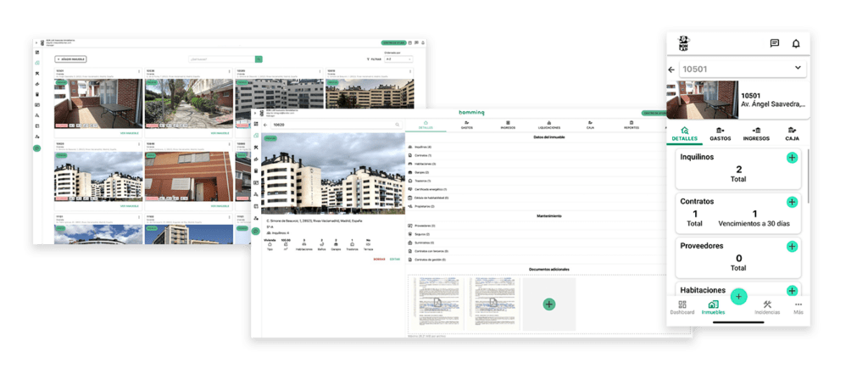Click the 10620 search field in detail window
This screenshot has width=868, height=374.
tap(335, 126)
